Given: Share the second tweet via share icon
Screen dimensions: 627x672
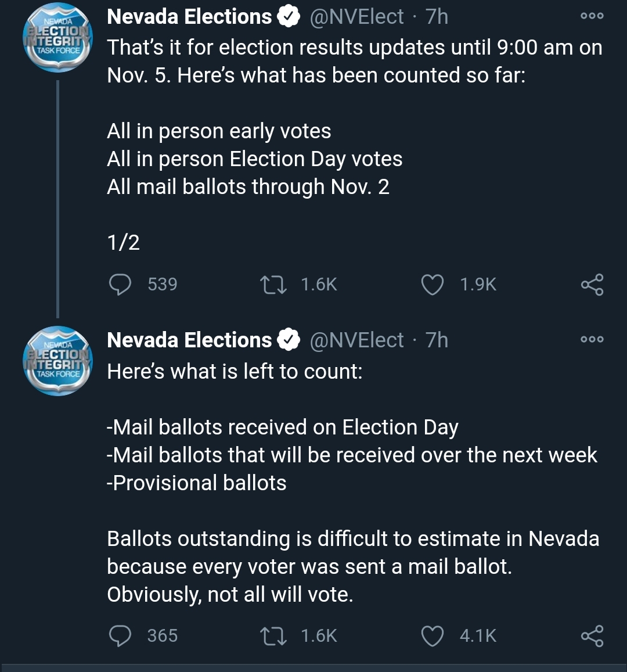Looking at the screenshot, I should tap(592, 635).
